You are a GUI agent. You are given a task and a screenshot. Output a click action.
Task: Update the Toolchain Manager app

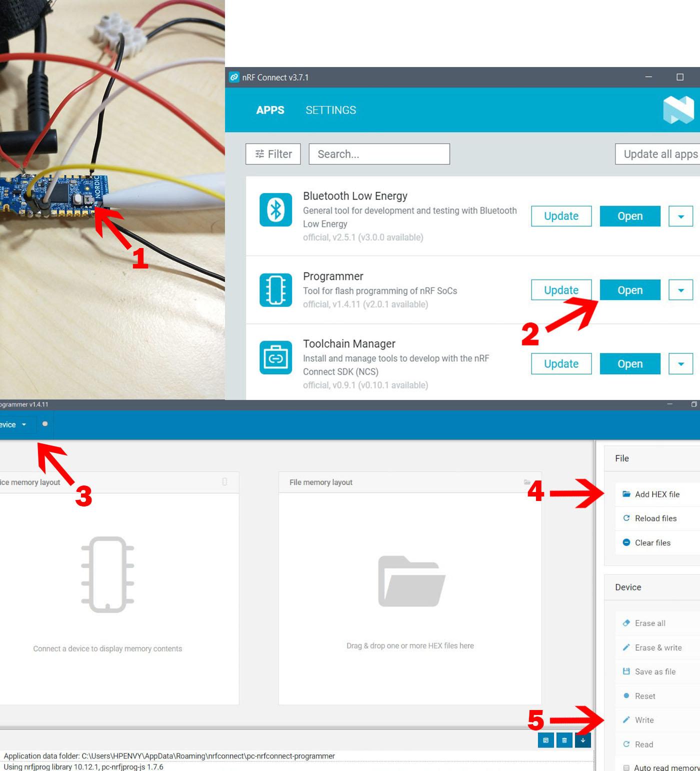tap(561, 364)
